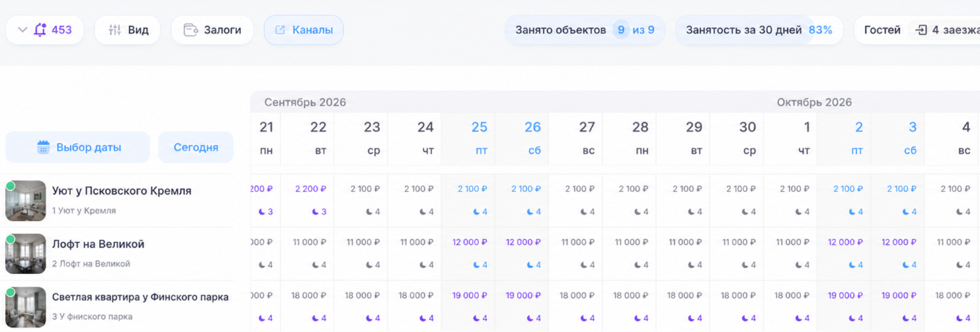This screenshot has width=980, height=332.
Task: Open Залоги deposits wallet icon
Action: coord(191,30)
